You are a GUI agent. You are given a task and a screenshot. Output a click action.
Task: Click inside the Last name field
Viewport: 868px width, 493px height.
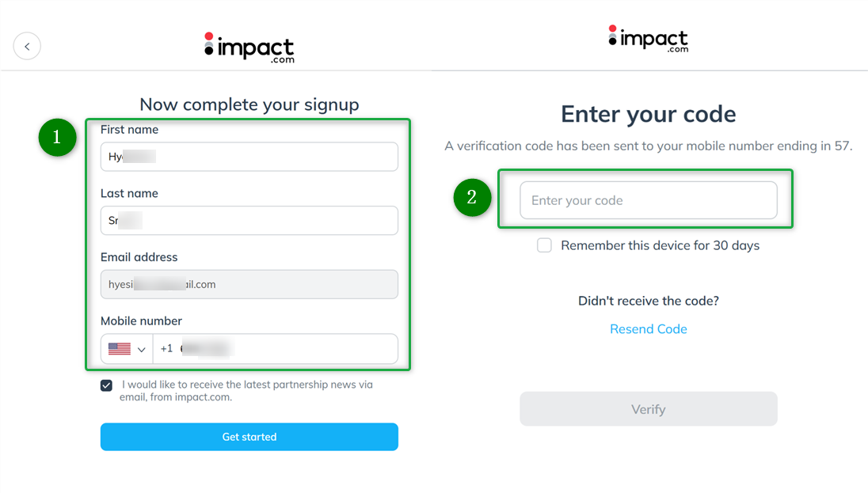(249, 220)
